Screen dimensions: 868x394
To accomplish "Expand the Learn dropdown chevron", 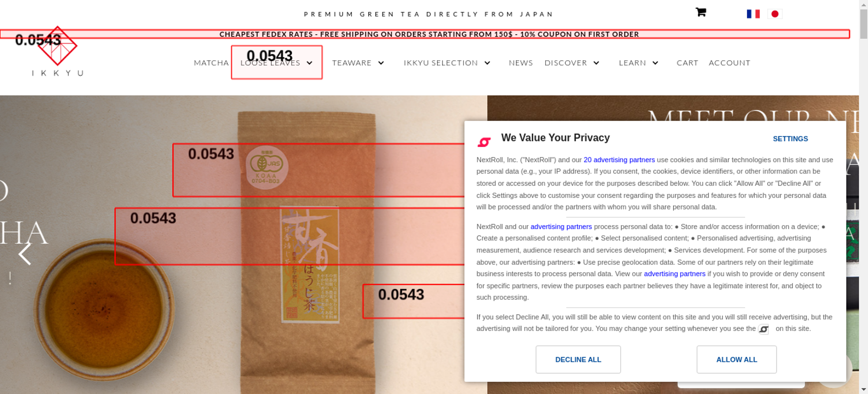I will pyautogui.click(x=655, y=63).
